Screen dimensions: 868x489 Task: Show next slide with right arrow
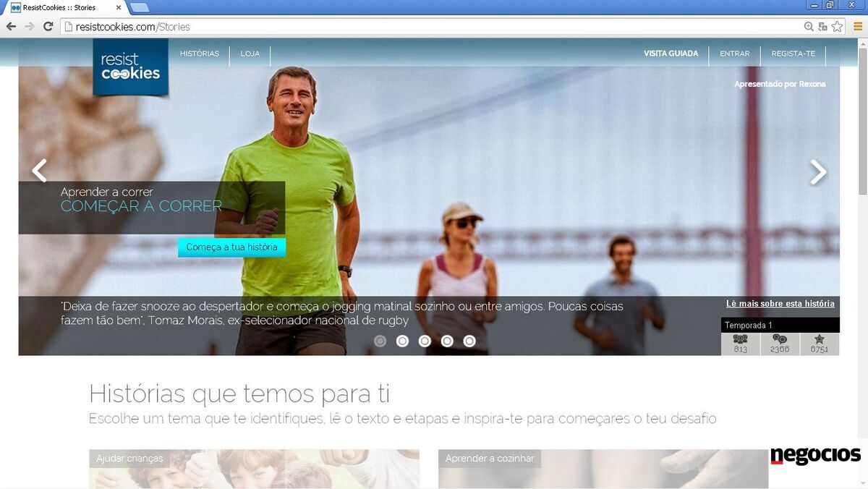(x=818, y=171)
